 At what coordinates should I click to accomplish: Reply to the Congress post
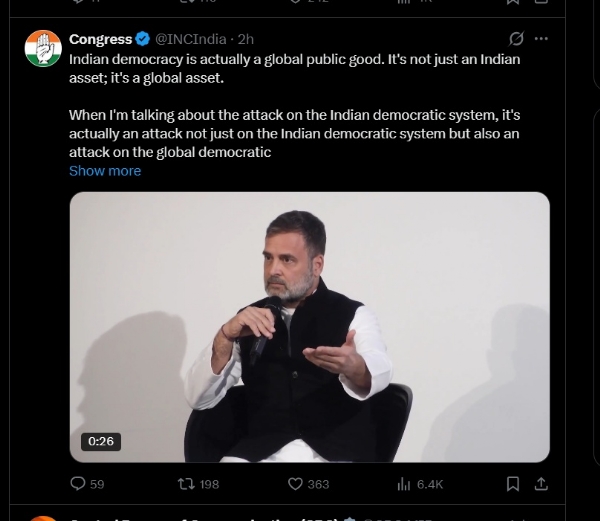click(78, 484)
